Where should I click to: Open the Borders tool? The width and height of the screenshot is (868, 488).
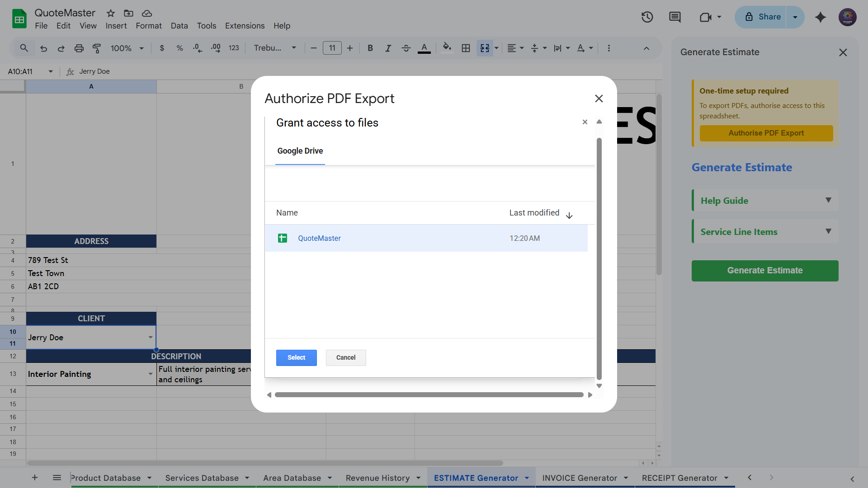(466, 48)
